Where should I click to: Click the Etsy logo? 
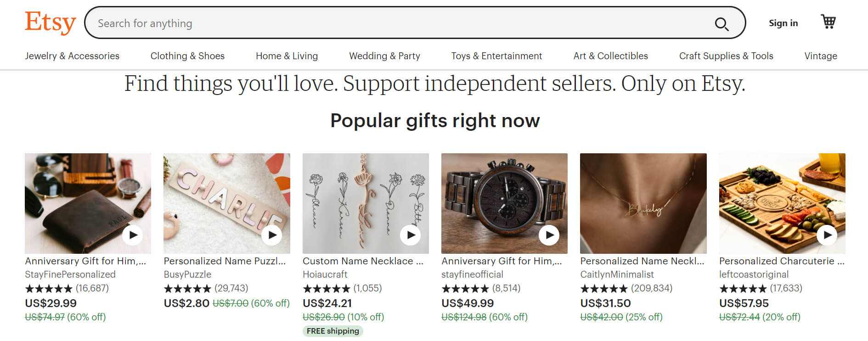[x=50, y=22]
